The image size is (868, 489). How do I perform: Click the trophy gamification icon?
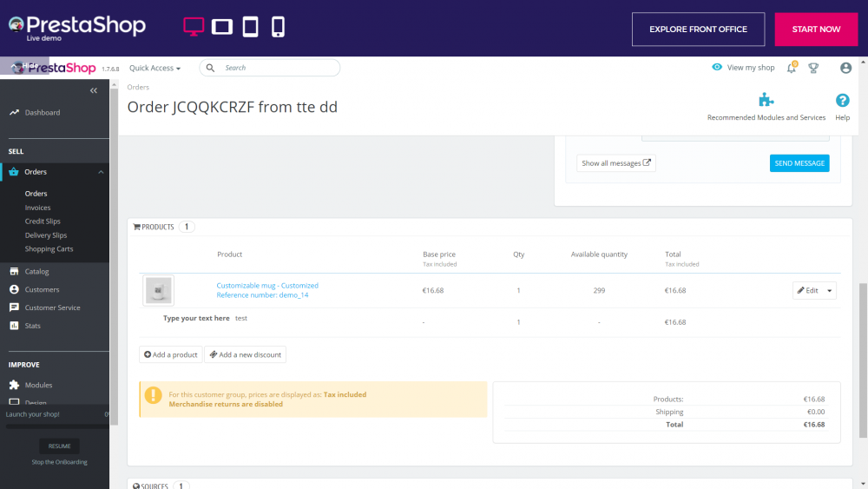813,68
